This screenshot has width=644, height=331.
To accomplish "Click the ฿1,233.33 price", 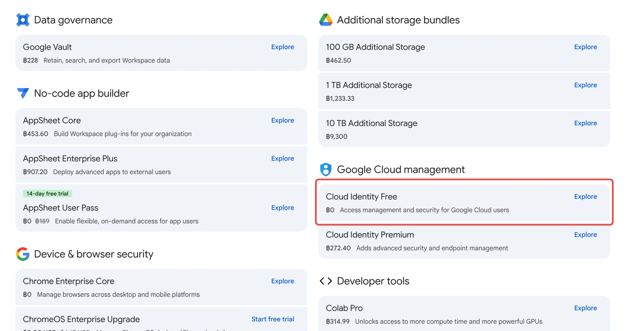I will tap(340, 98).
